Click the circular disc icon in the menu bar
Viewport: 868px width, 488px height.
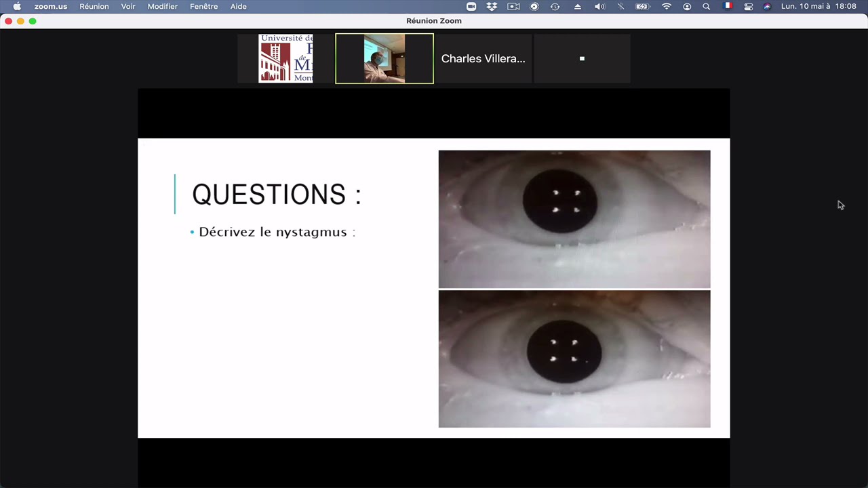point(534,6)
